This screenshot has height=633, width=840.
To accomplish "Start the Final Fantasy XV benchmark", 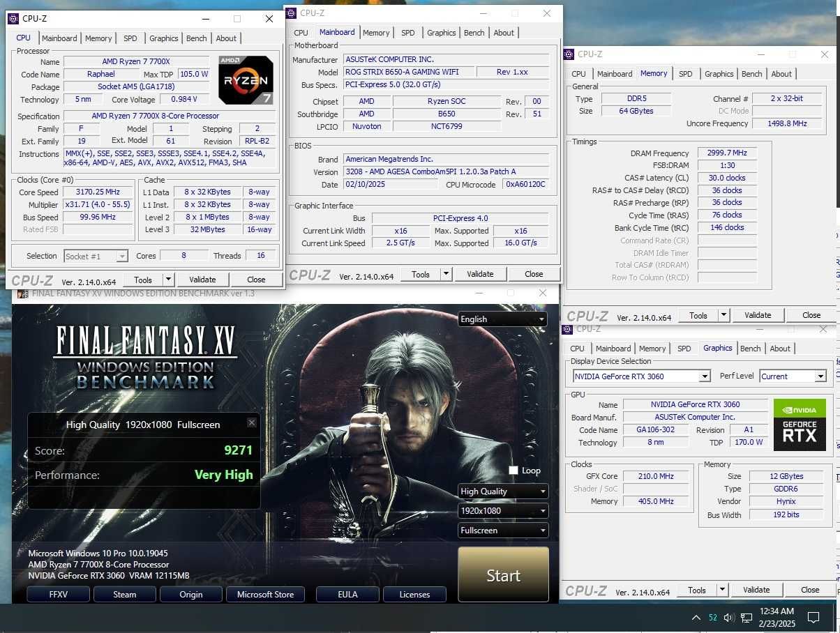I will (503, 575).
